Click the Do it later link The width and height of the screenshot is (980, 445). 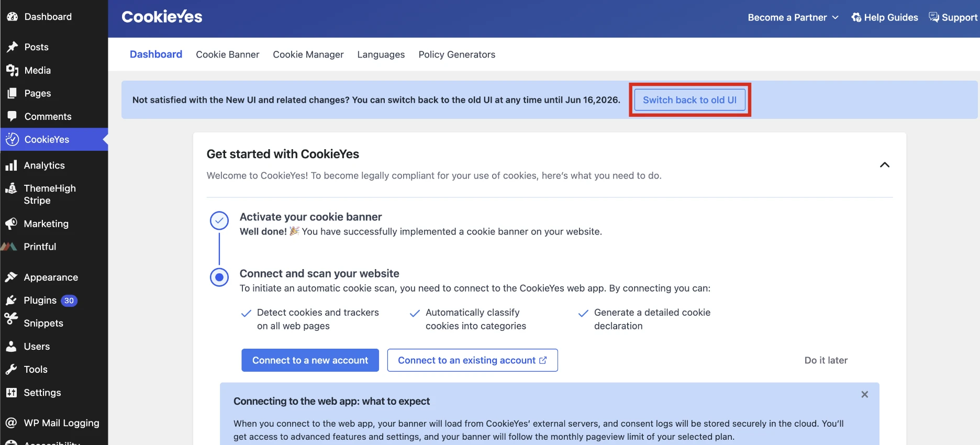pos(826,360)
